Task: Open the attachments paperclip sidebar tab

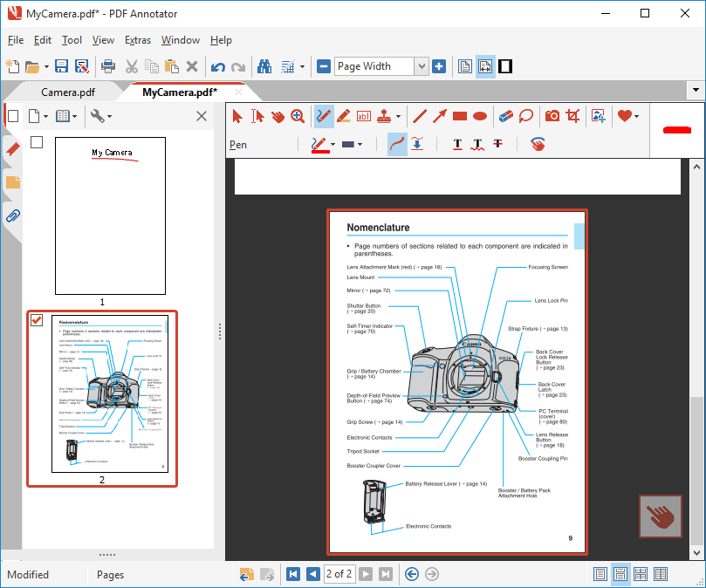Action: (13, 215)
